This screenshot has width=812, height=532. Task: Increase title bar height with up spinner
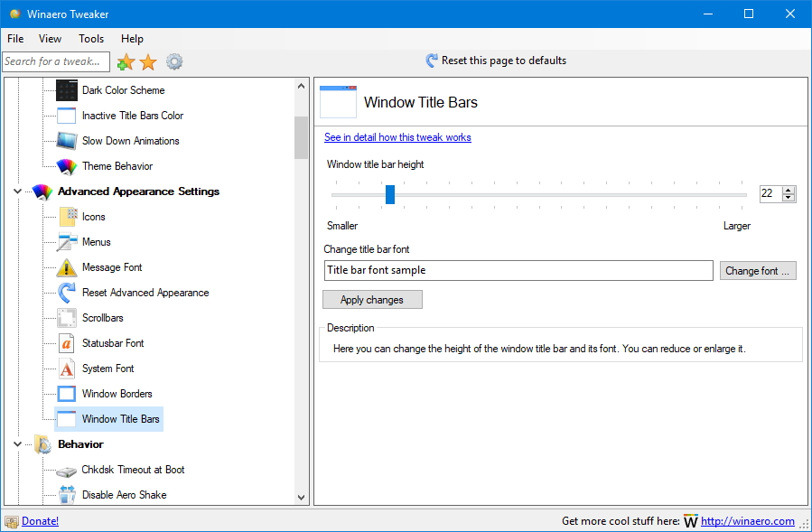(789, 191)
